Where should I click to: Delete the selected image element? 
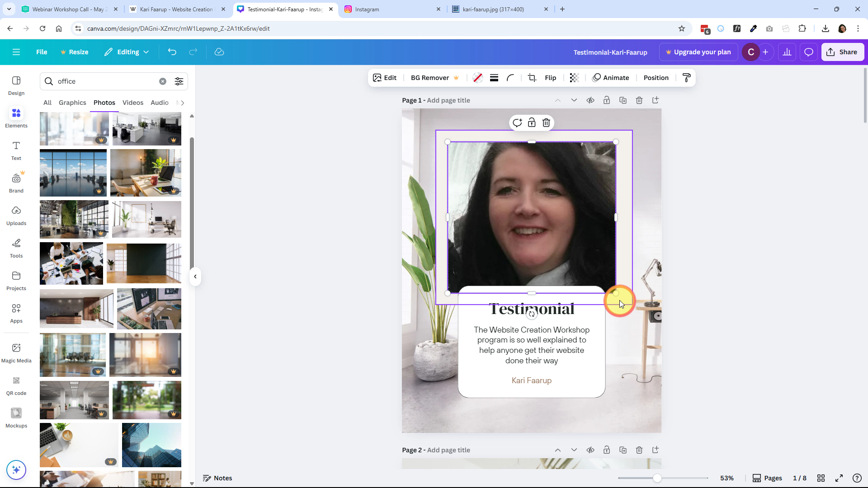tap(546, 122)
